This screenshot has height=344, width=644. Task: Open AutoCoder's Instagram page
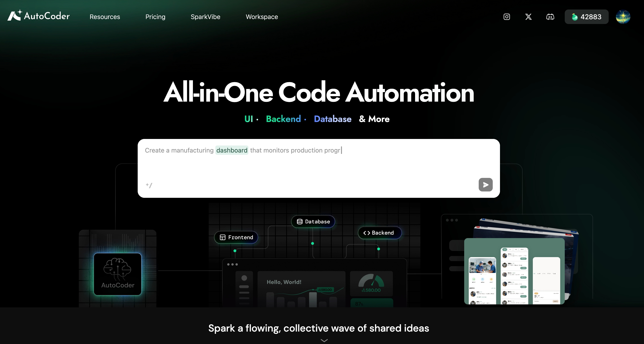507,17
